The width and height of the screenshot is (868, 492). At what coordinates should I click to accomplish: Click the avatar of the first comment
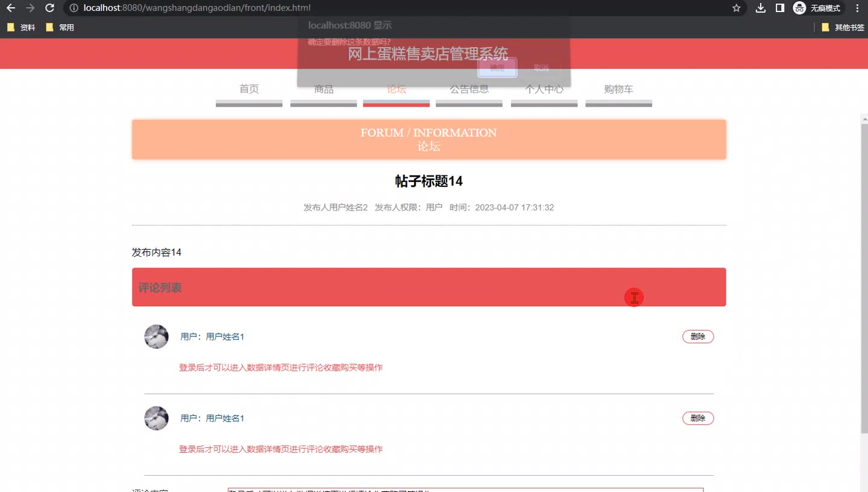pyautogui.click(x=156, y=336)
